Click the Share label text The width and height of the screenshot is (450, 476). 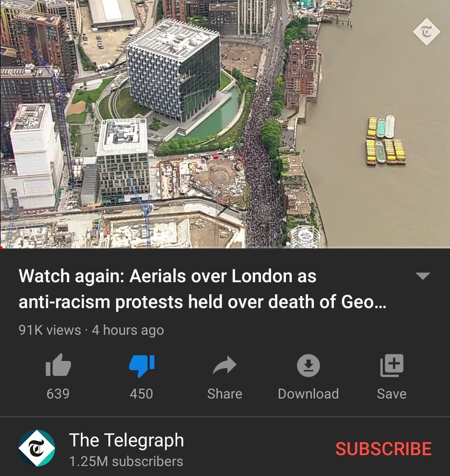coord(225,394)
